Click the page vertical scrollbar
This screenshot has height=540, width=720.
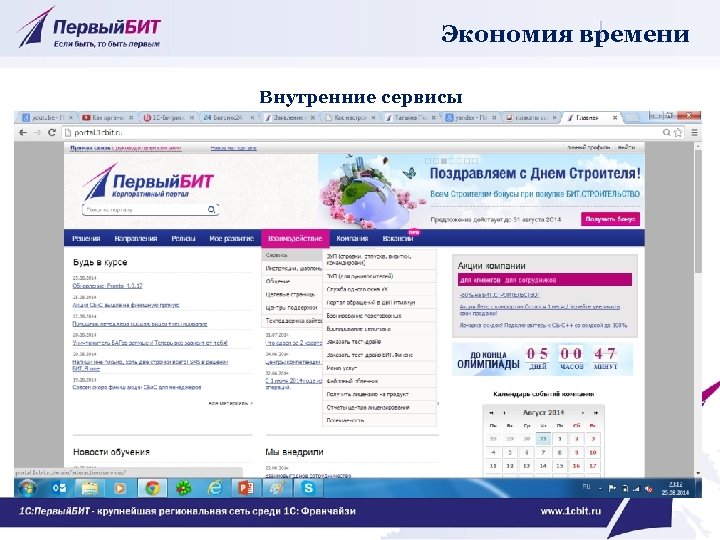(698, 211)
